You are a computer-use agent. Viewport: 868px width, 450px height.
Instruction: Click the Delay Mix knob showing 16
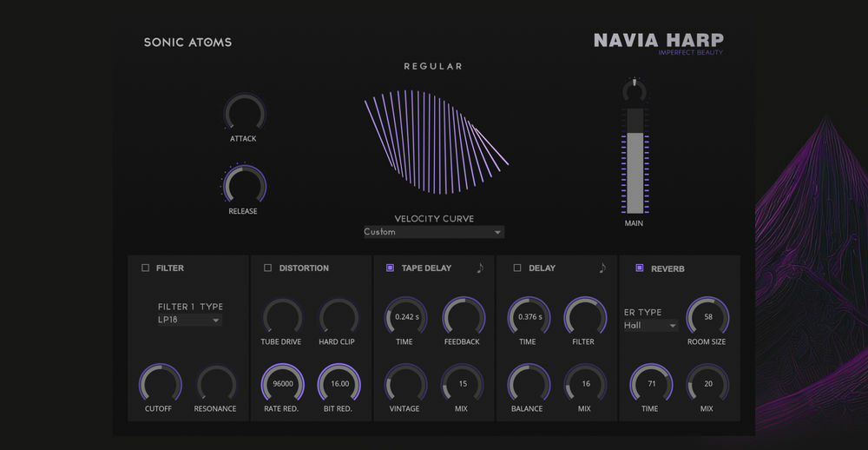pyautogui.click(x=586, y=383)
